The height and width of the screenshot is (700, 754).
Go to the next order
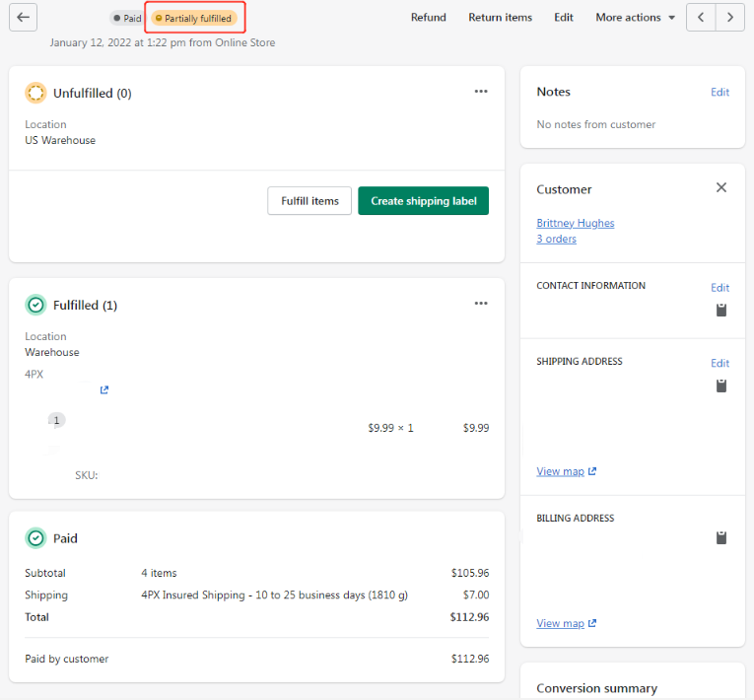(x=729, y=18)
